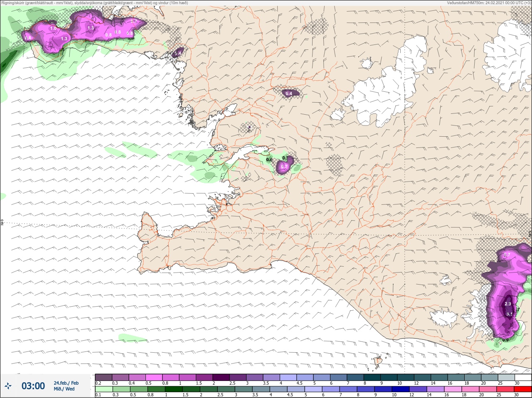Select the white 25–30 swatch, upper legend
This screenshot has width=532, height=398.
click(523, 377)
